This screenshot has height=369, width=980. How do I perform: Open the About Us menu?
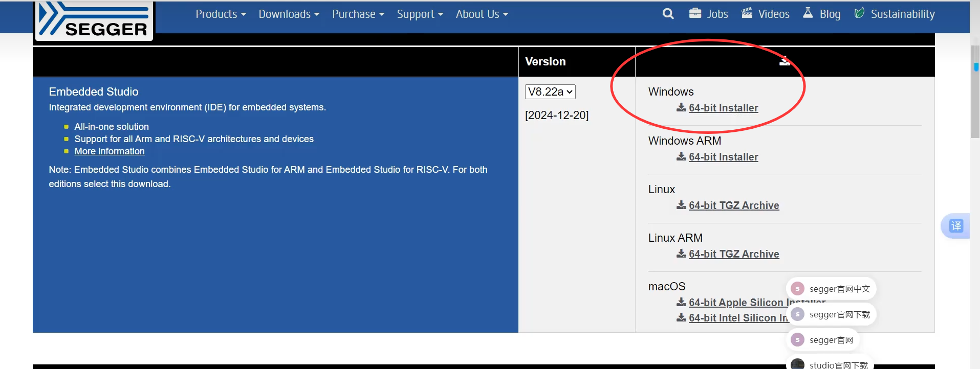click(482, 14)
